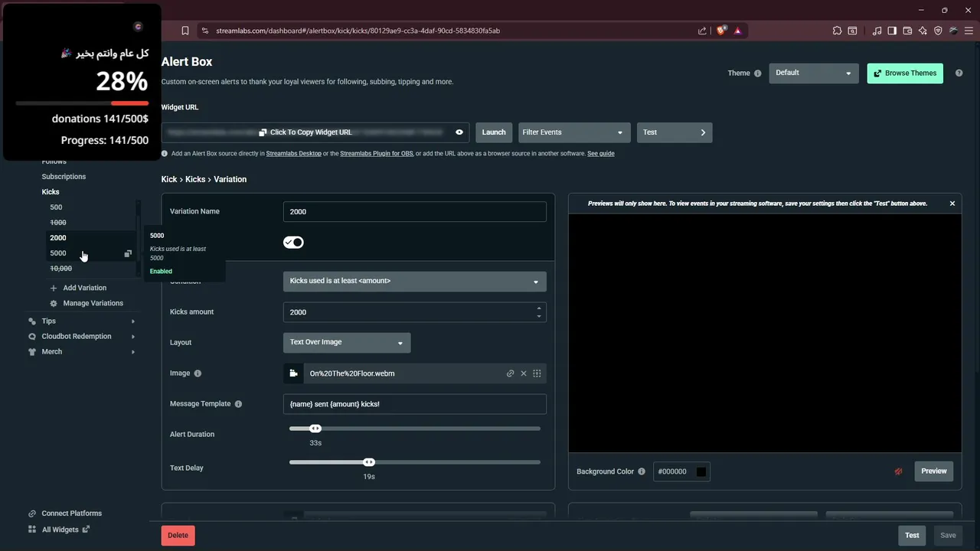Open the Brave Shields lion icon
The height and width of the screenshot is (551, 980).
click(x=721, y=31)
